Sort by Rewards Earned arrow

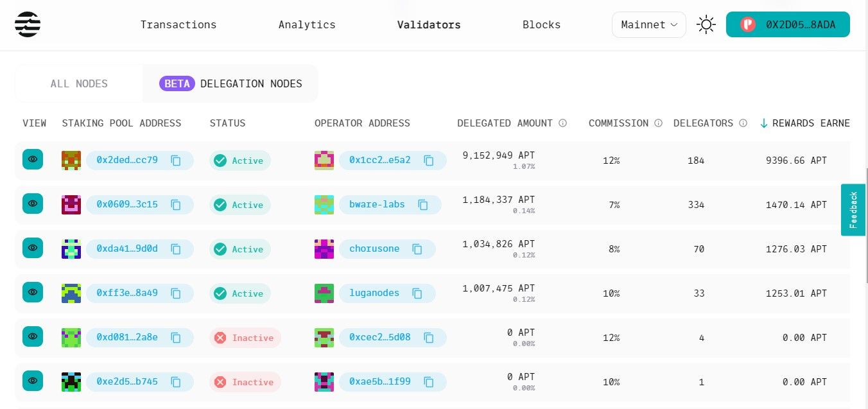point(763,123)
